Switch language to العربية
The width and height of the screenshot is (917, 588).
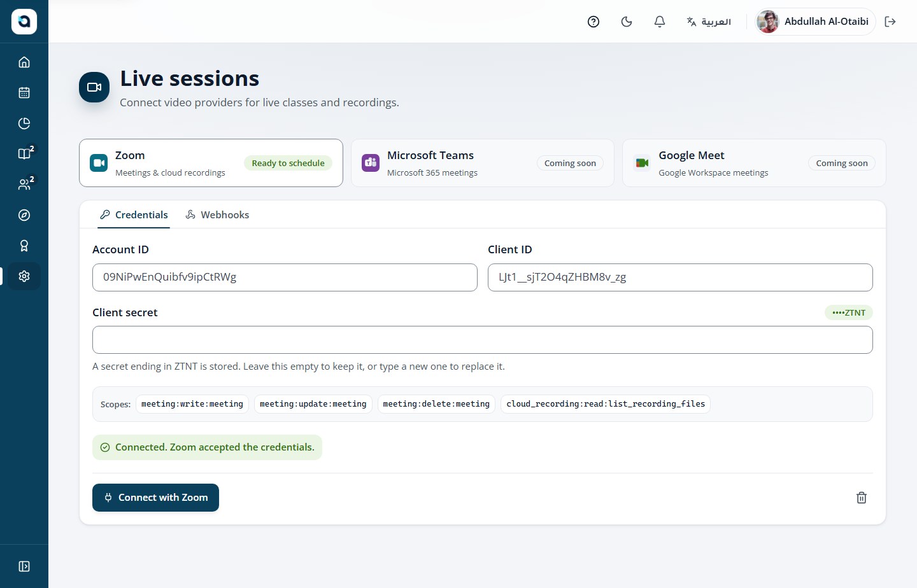[709, 22]
